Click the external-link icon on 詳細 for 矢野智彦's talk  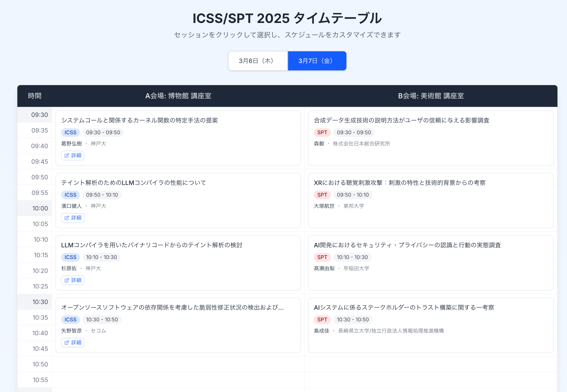[x=66, y=342]
